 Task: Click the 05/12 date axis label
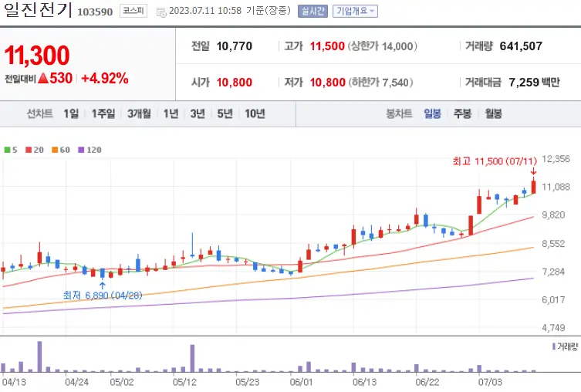(184, 382)
